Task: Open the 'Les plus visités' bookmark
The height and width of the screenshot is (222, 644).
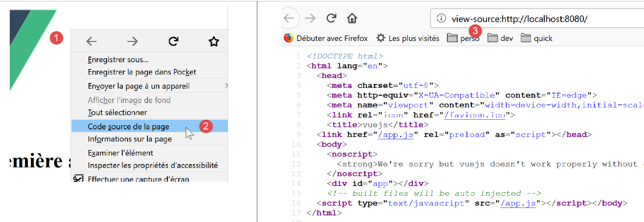Action: 408,38
